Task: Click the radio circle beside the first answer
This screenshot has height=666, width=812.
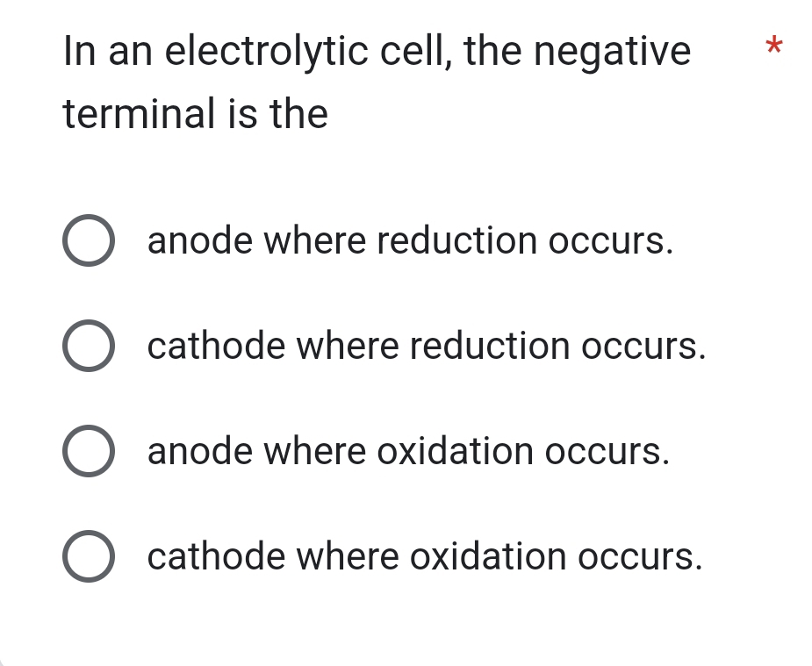Action: coord(89,241)
